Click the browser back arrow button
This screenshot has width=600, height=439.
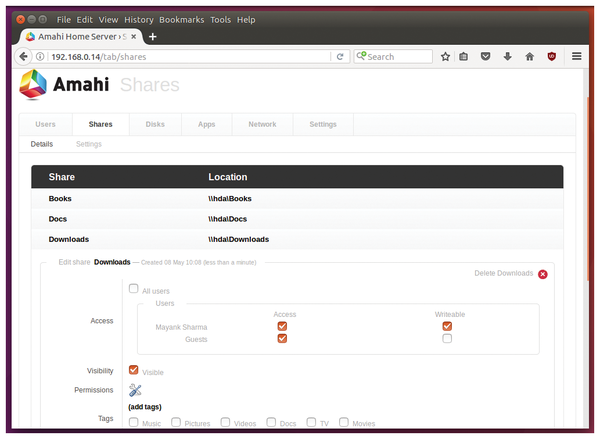click(x=23, y=57)
